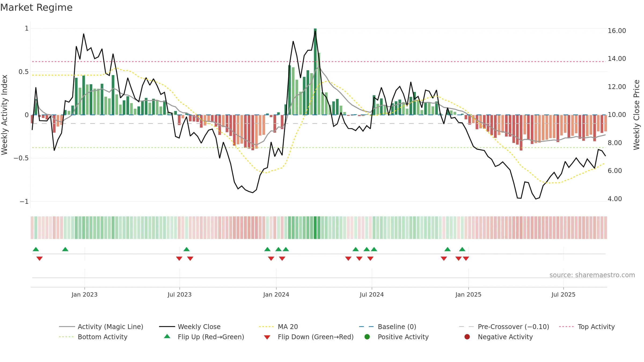Screen dimensions: 644x362
Task: Click the Jul 2025 axis label
Action: (563, 295)
